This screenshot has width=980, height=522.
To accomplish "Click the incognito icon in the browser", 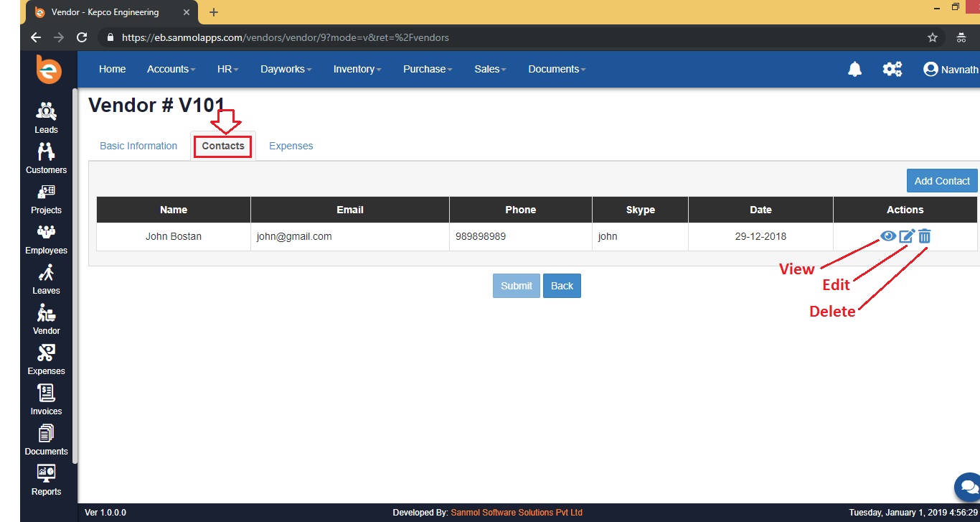I will (x=961, y=37).
